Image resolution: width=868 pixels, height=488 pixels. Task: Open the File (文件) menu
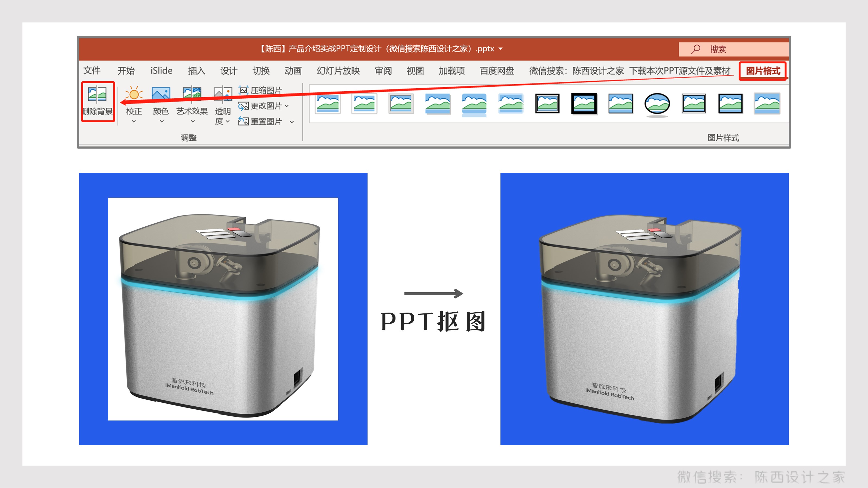coord(92,71)
